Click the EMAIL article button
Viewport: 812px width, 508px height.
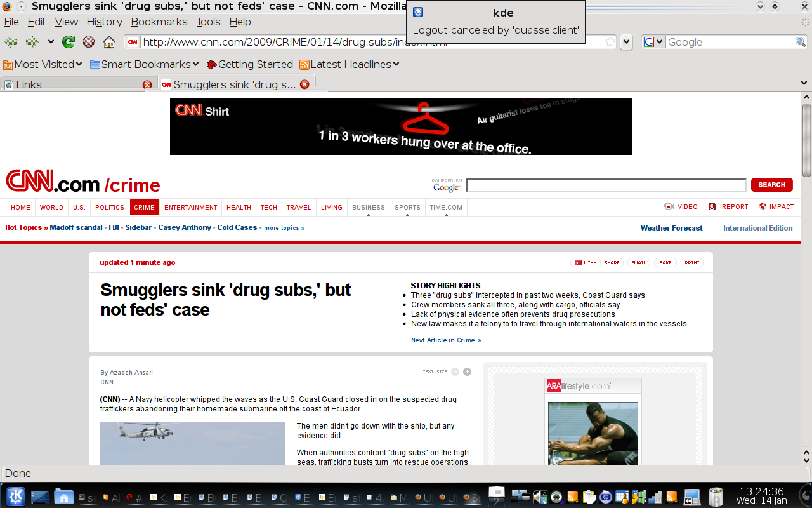[639, 262]
